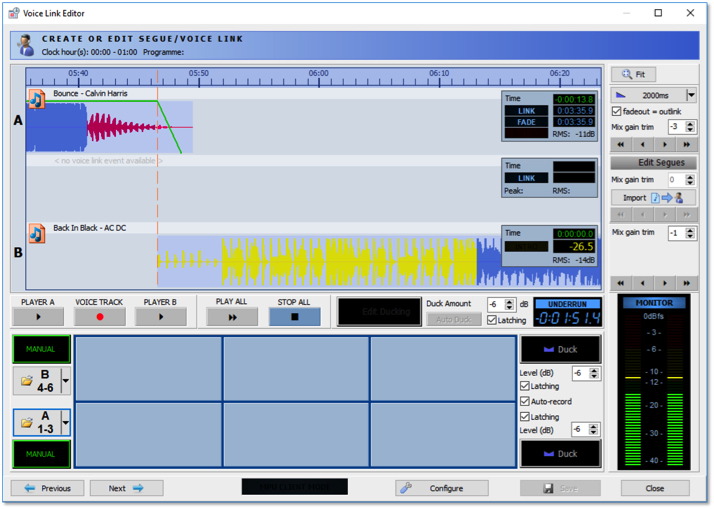The image size is (714, 509).
Task: Toggle Latching checkbox beside Duck Amount
Action: click(x=492, y=320)
